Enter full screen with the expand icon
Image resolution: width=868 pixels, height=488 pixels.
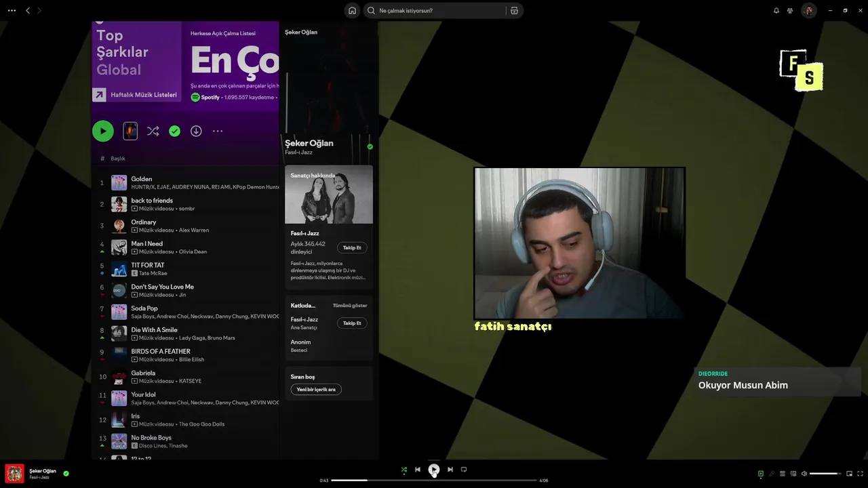861,474
